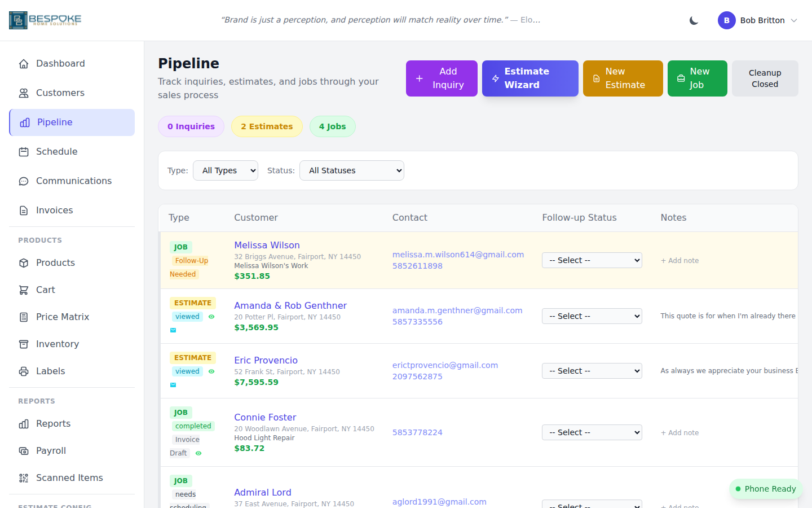Click the Add Inquiry button

[x=442, y=78]
